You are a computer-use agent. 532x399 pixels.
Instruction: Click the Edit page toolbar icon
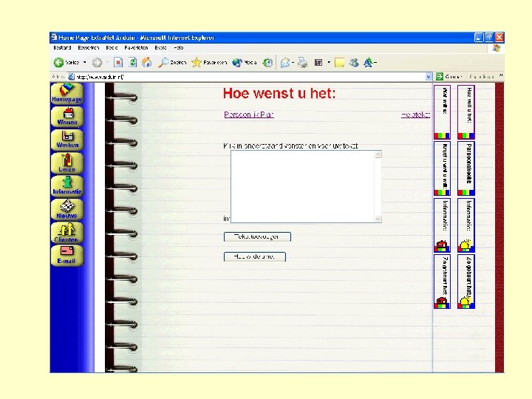tap(318, 62)
